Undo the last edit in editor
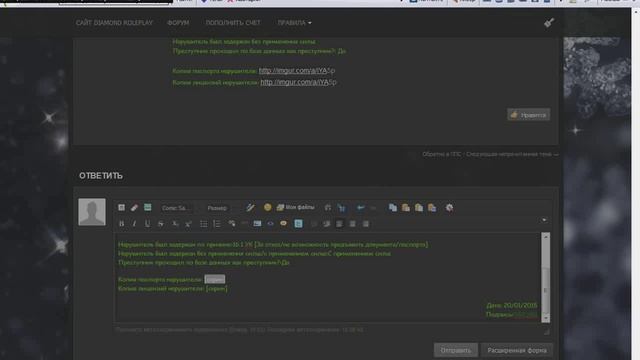The height and width of the screenshot is (360, 640). point(360,208)
